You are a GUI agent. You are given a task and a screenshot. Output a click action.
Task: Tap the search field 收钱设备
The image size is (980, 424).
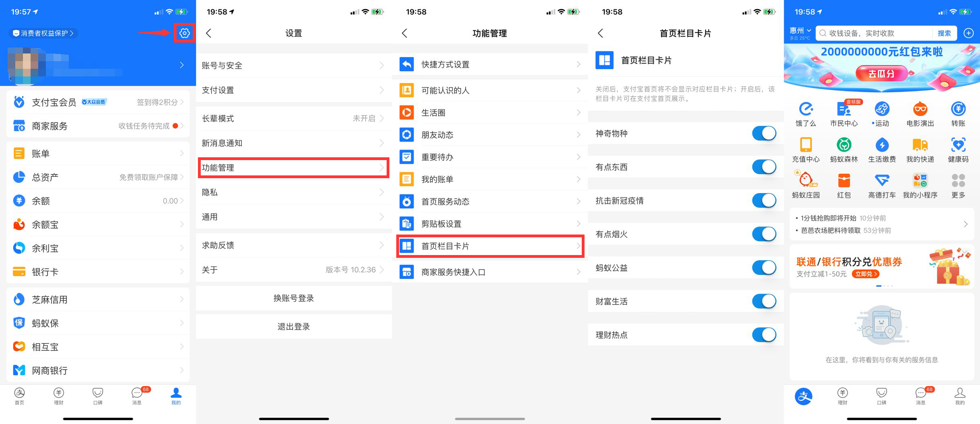click(874, 33)
